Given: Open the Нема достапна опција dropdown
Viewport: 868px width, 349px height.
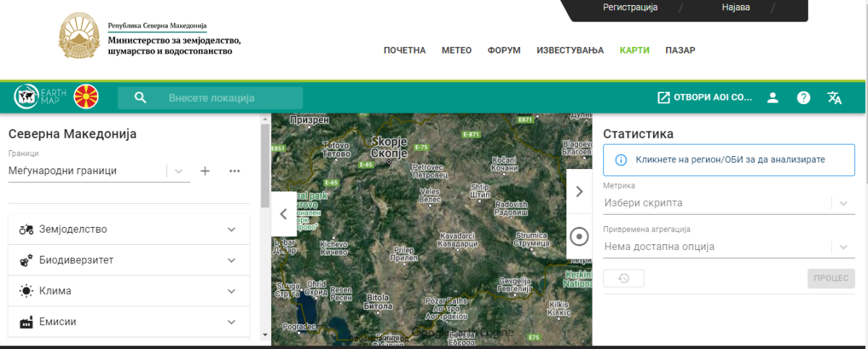Looking at the screenshot, I should 729,246.
